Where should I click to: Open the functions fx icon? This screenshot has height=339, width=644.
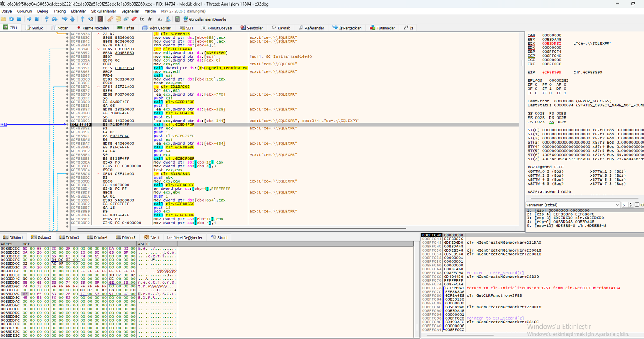pyautogui.click(x=142, y=19)
